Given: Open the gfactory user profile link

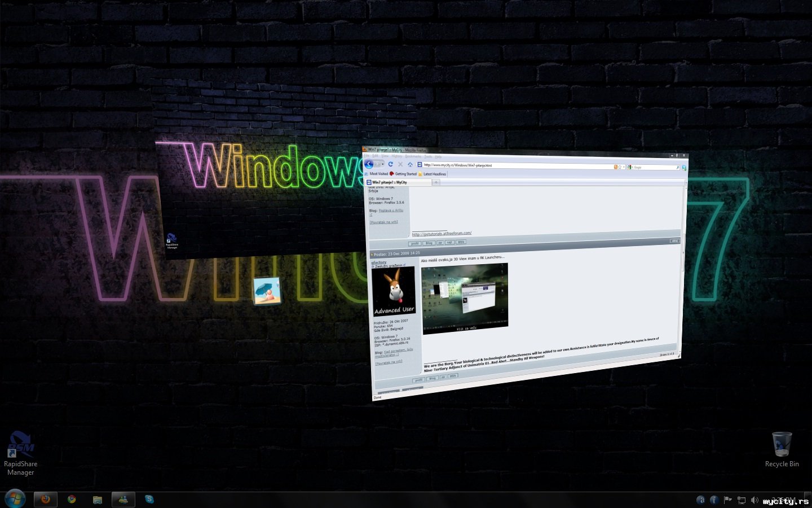Looking at the screenshot, I should click(379, 262).
